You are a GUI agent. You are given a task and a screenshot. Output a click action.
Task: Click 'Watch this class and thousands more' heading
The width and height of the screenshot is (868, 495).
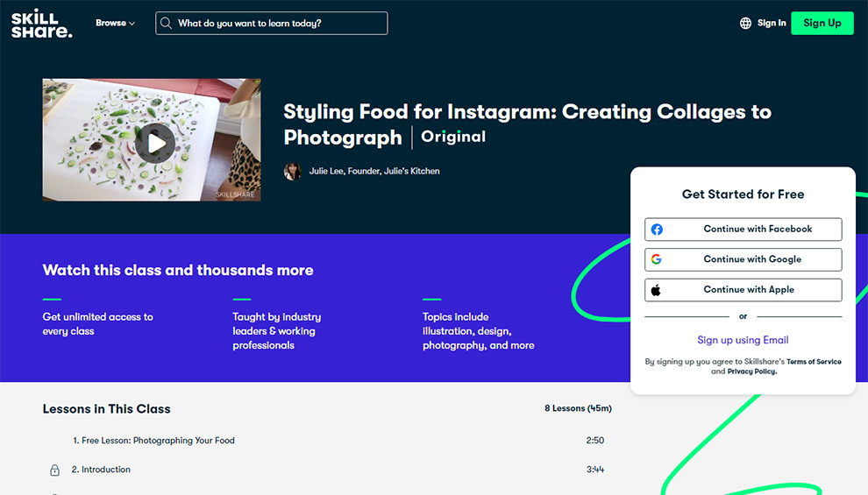point(178,270)
